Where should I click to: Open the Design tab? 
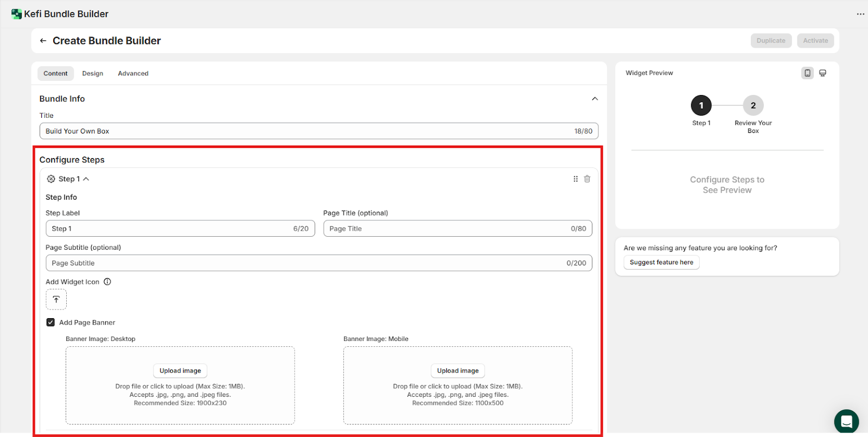coord(93,73)
